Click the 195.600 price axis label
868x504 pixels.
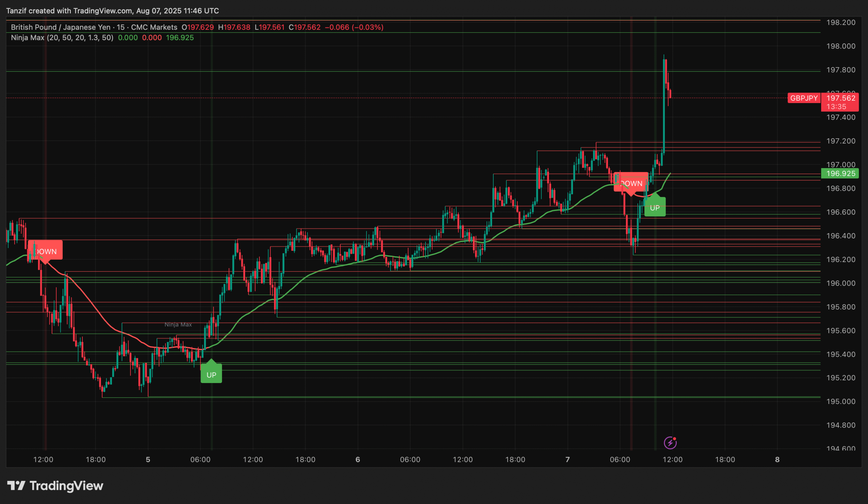841,331
